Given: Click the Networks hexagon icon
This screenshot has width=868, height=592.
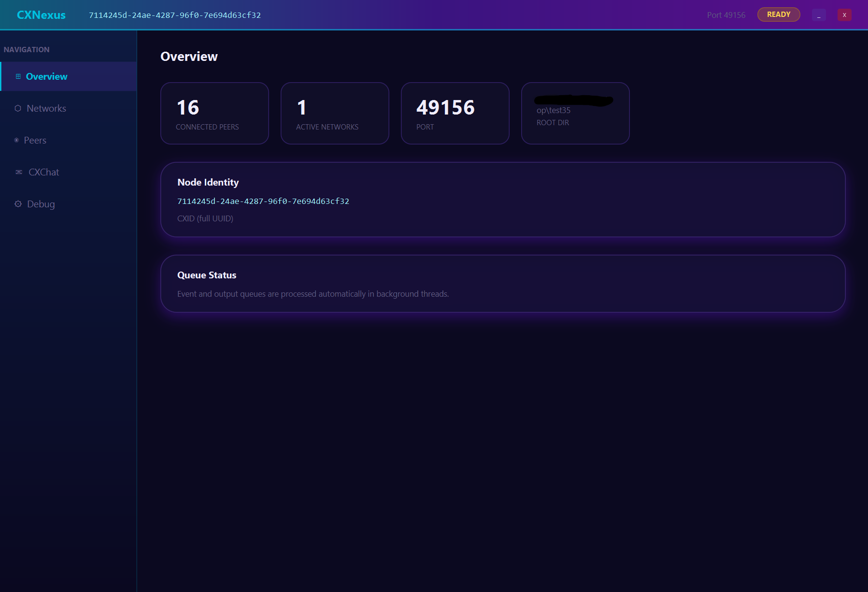Looking at the screenshot, I should pos(18,108).
